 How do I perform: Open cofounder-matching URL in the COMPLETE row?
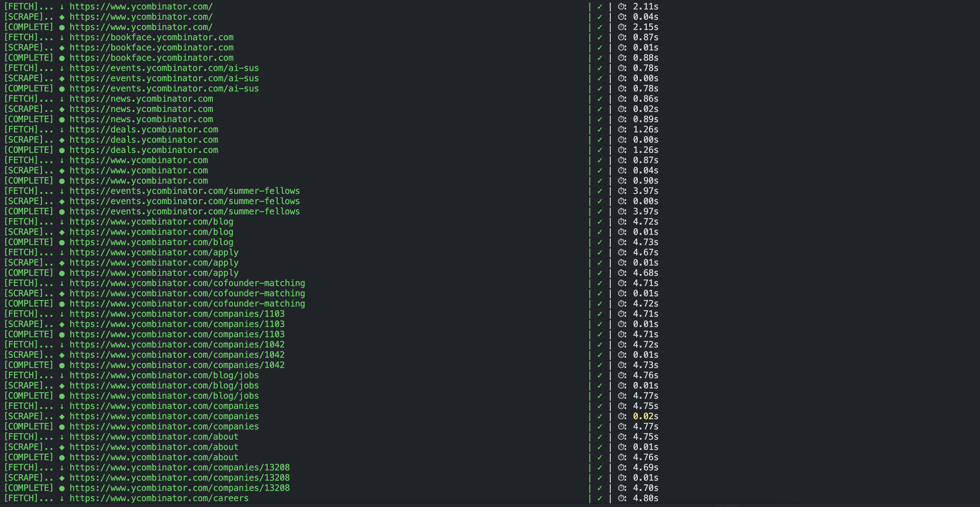187,304
